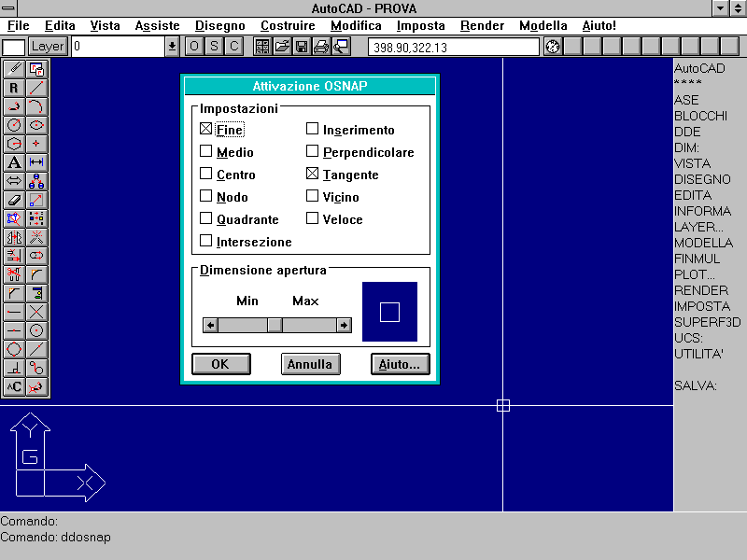The width and height of the screenshot is (747, 560).
Task: Check the Inserimento option
Action: [312, 129]
